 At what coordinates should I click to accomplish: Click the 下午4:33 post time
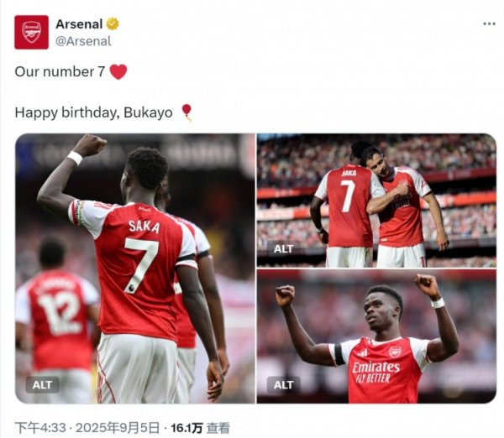click(37, 428)
